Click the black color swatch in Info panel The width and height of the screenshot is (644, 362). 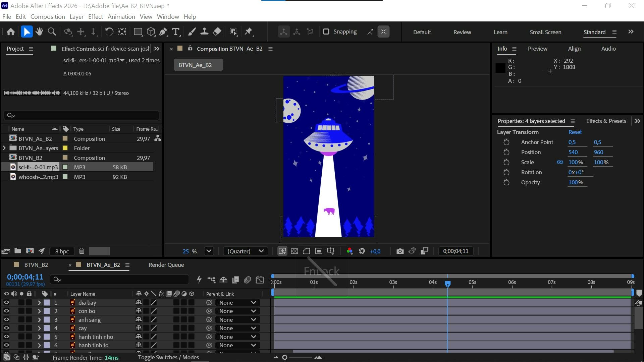tap(500, 68)
